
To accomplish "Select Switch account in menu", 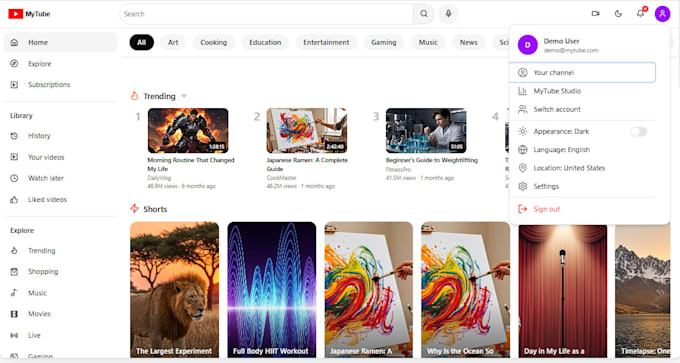I will (x=582, y=109).
